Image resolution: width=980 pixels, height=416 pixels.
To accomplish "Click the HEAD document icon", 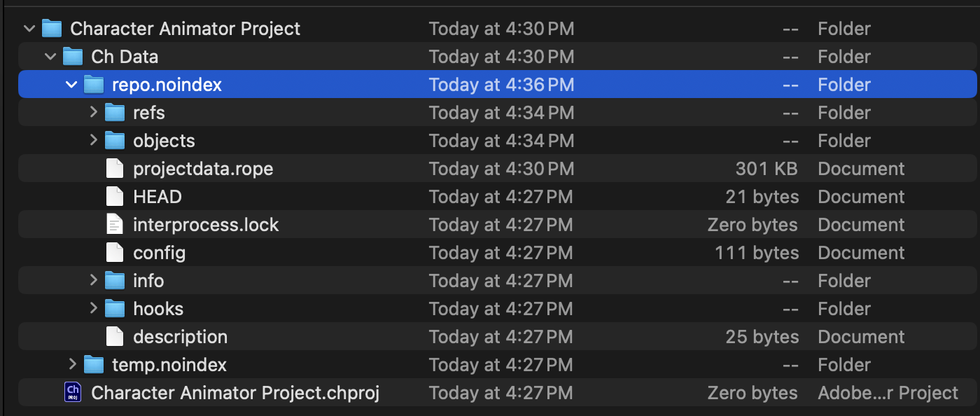I will (x=114, y=197).
